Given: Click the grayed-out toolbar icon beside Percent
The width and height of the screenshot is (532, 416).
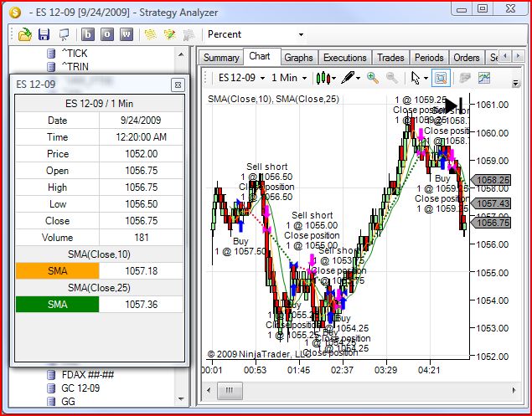Looking at the screenshot, I should click(x=189, y=34).
